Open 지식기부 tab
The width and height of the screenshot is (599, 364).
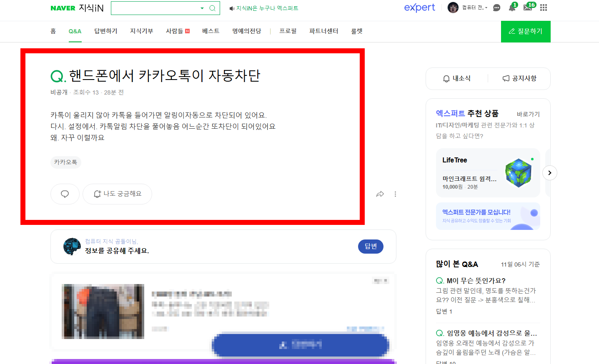[142, 31]
